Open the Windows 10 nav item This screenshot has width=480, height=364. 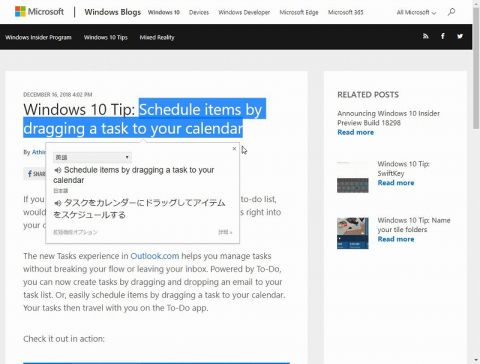(x=164, y=12)
